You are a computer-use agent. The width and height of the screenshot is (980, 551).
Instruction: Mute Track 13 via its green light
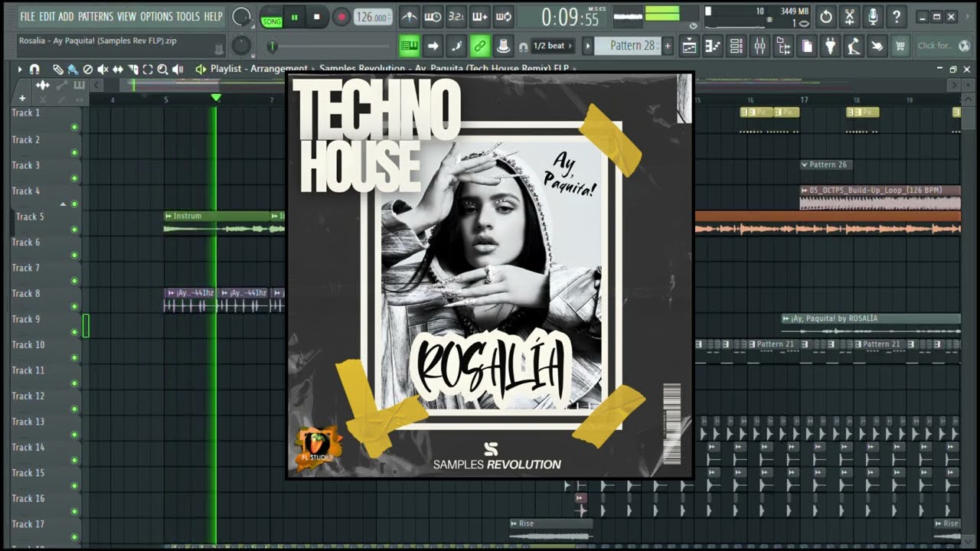tap(74, 435)
